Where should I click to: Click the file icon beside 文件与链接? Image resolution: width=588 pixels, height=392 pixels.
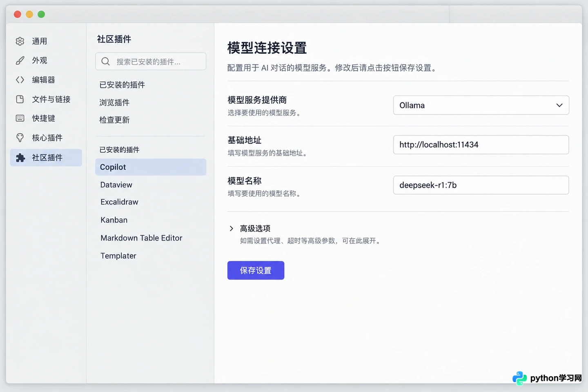pos(20,99)
